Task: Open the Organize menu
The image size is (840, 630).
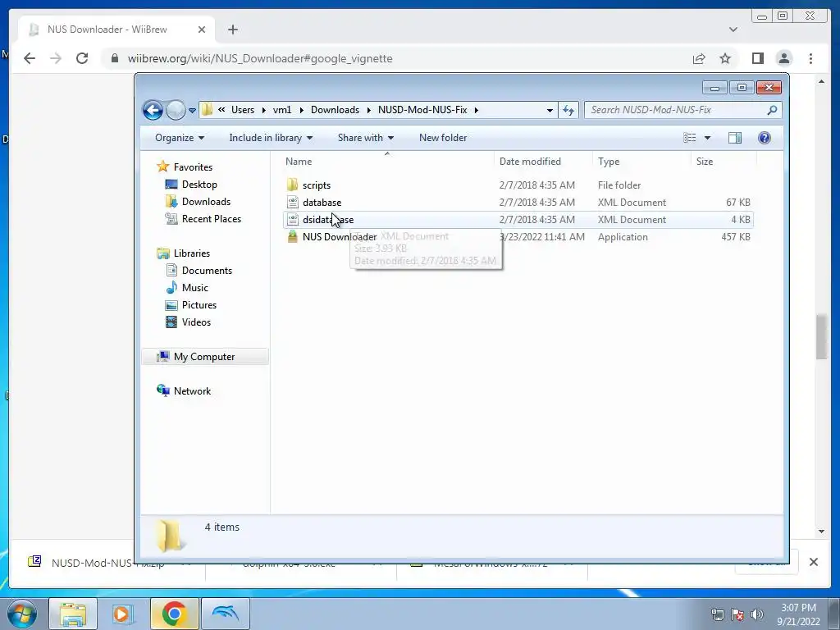Action: coord(180,138)
